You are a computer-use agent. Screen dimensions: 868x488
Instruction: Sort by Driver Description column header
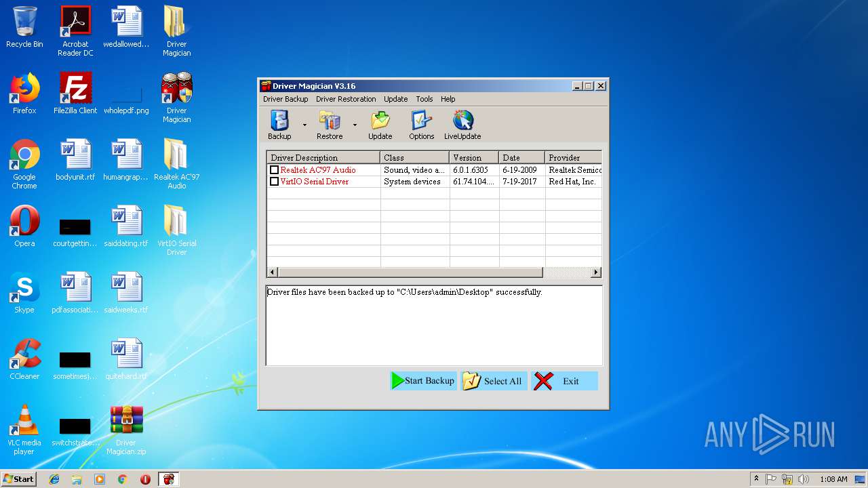tap(323, 157)
